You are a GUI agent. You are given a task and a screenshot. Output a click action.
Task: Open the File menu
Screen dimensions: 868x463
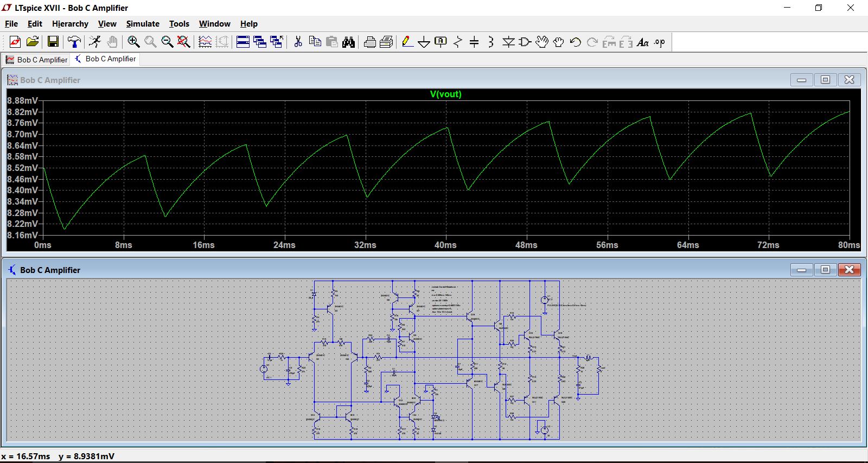tap(11, 24)
